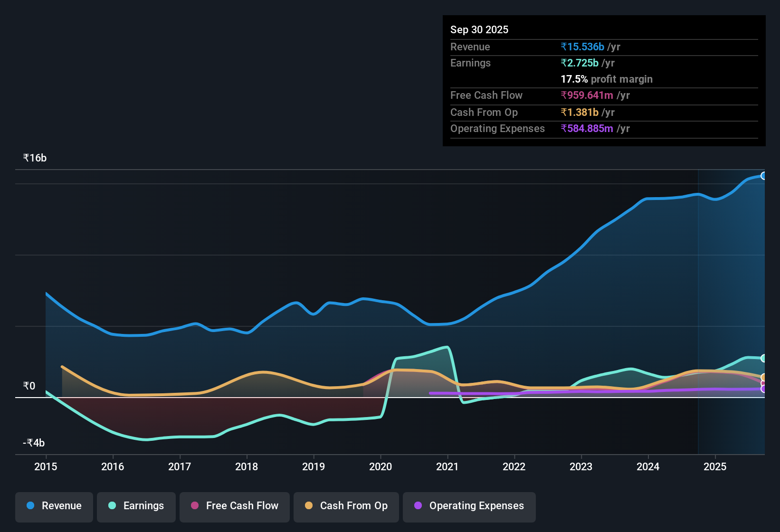Click the ₹959.641m Free Cash Flow value

[587, 95]
